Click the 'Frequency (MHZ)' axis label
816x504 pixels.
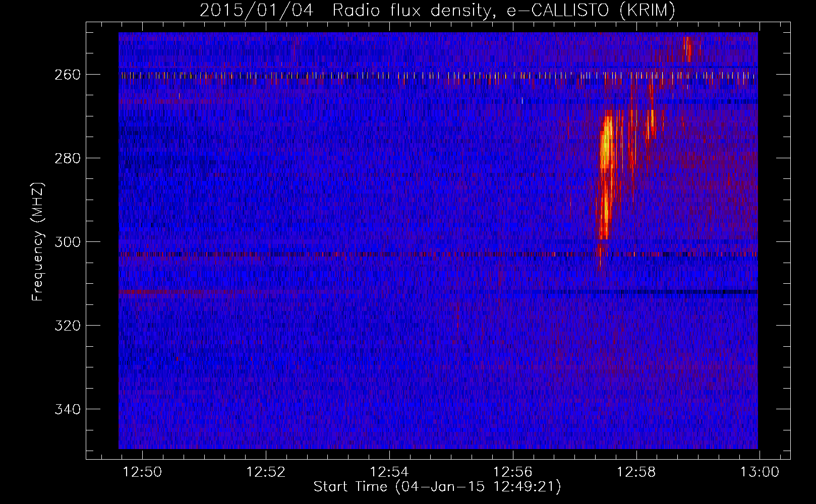[x=38, y=241]
